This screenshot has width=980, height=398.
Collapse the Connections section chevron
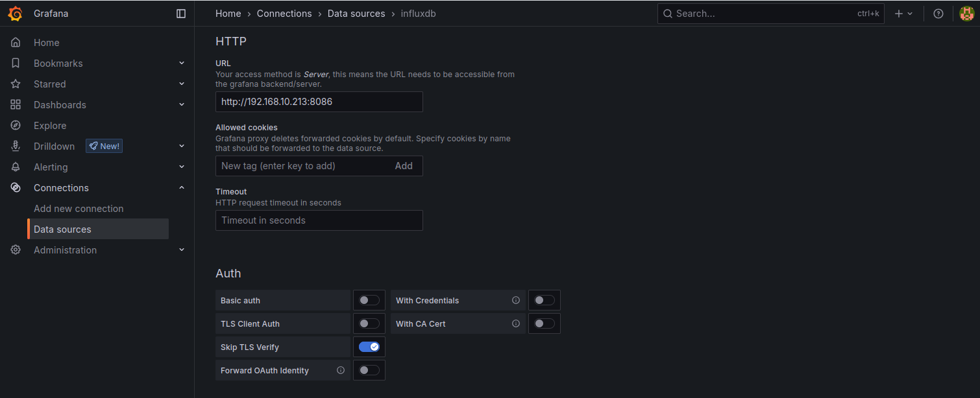click(x=182, y=188)
